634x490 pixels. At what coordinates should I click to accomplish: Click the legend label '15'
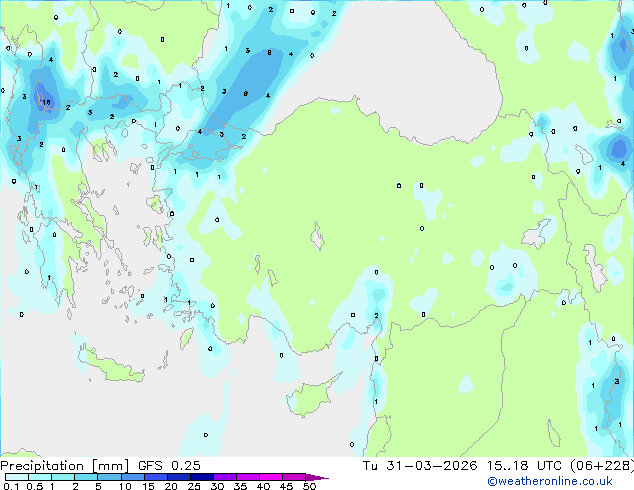[x=148, y=486]
